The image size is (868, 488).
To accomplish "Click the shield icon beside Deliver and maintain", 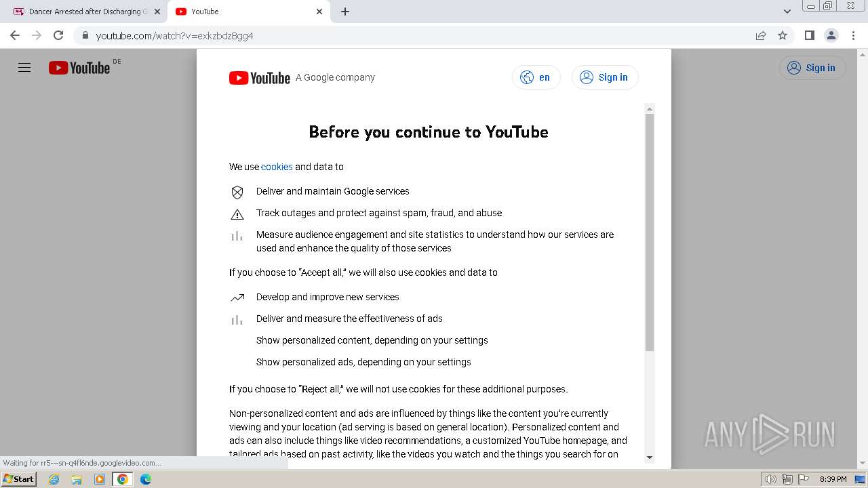I will click(x=237, y=192).
